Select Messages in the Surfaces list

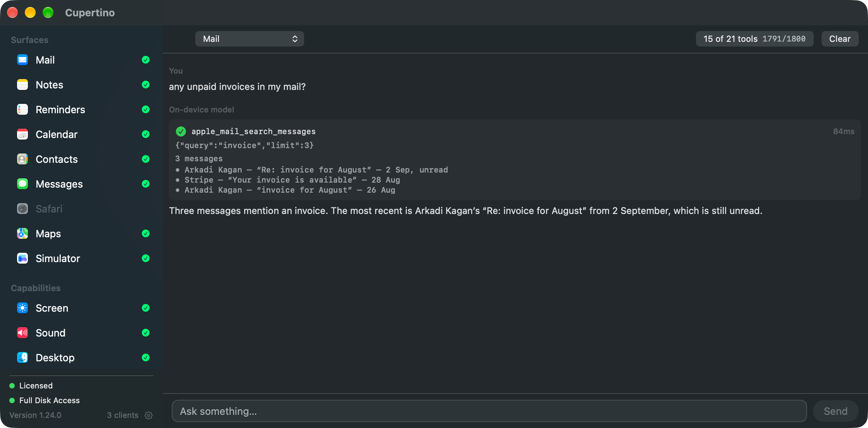coord(81,184)
